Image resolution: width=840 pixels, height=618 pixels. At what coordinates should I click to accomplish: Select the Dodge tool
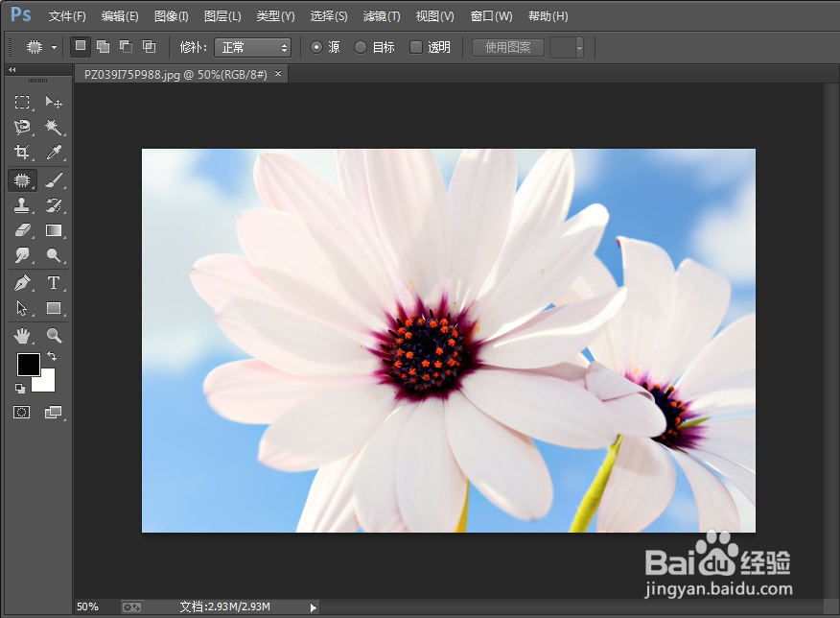(x=54, y=255)
